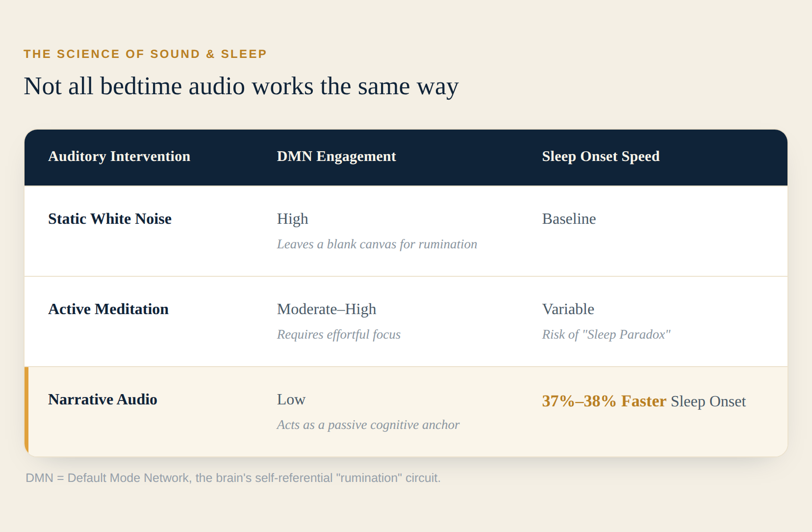Select the 'Auditory Intervention' column header
Viewport: 812px width, 532px height.
119,156
